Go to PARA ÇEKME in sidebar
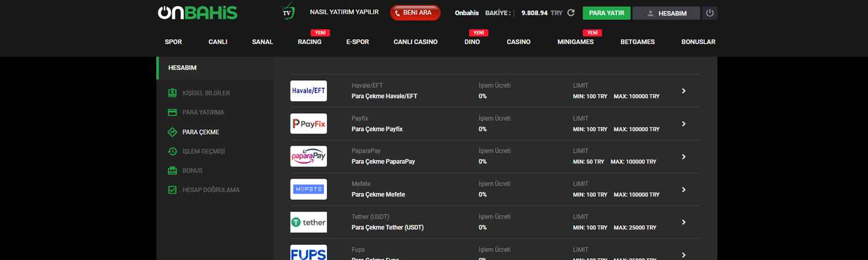 (x=201, y=132)
